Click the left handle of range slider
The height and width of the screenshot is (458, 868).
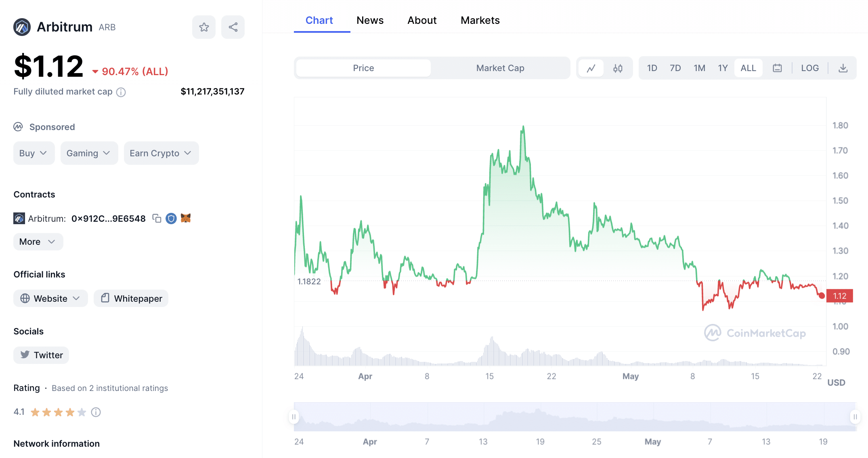[x=294, y=417]
